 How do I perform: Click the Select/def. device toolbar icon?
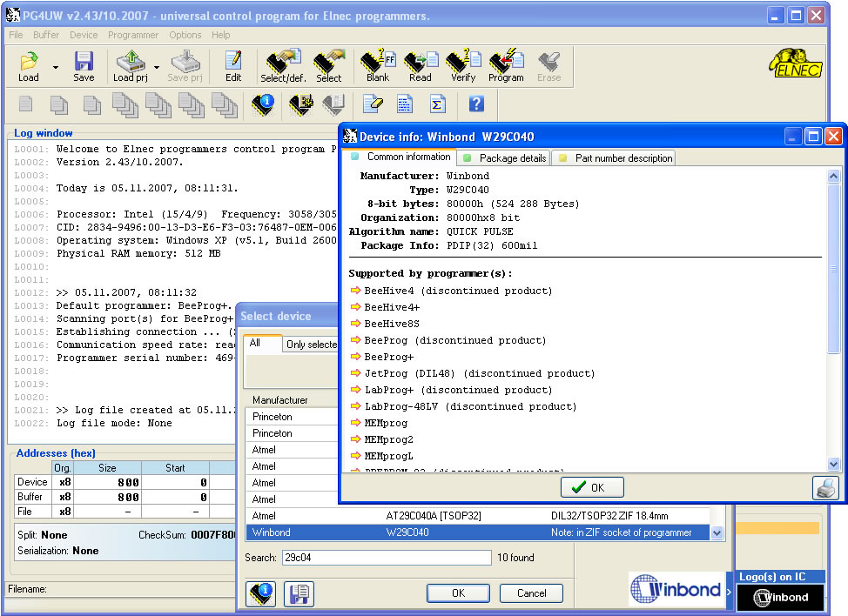click(x=283, y=66)
